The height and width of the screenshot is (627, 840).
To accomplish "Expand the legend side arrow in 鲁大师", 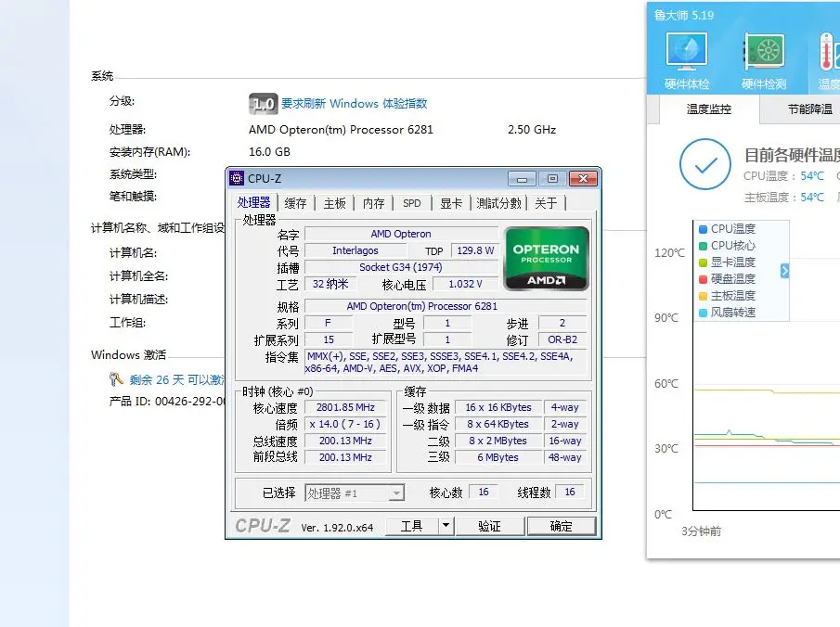I will pyautogui.click(x=784, y=271).
